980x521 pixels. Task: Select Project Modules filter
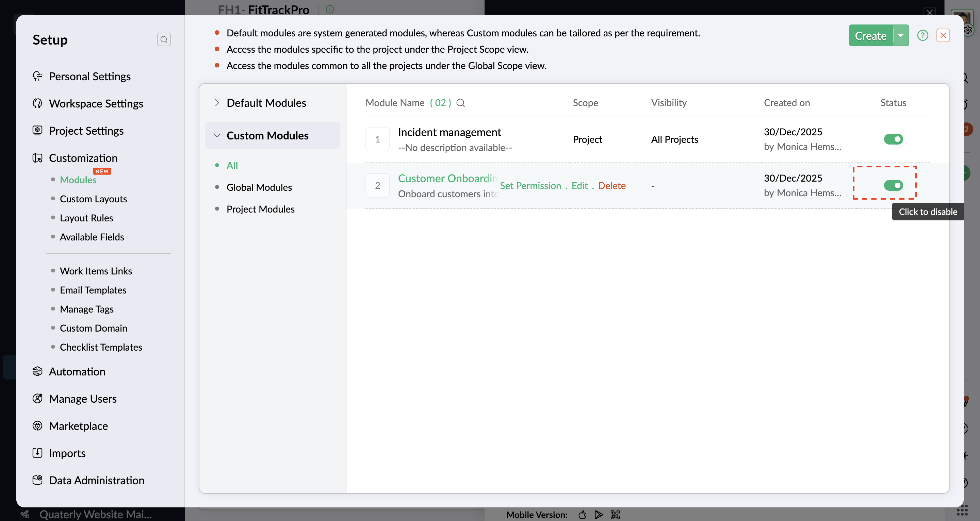pyautogui.click(x=260, y=209)
